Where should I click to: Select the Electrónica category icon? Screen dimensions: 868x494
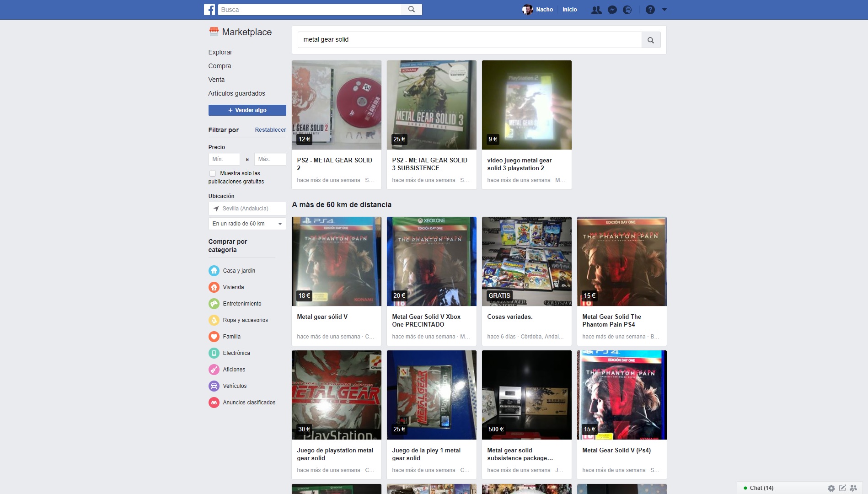214,353
